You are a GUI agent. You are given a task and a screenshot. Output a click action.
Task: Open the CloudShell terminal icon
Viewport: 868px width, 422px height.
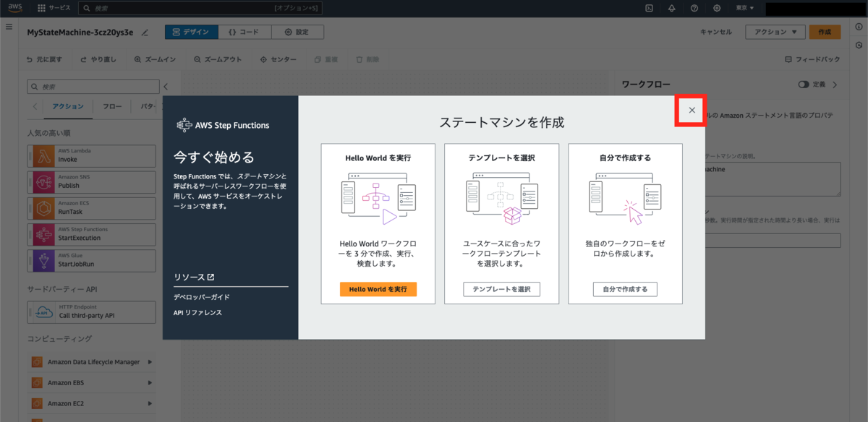(649, 8)
